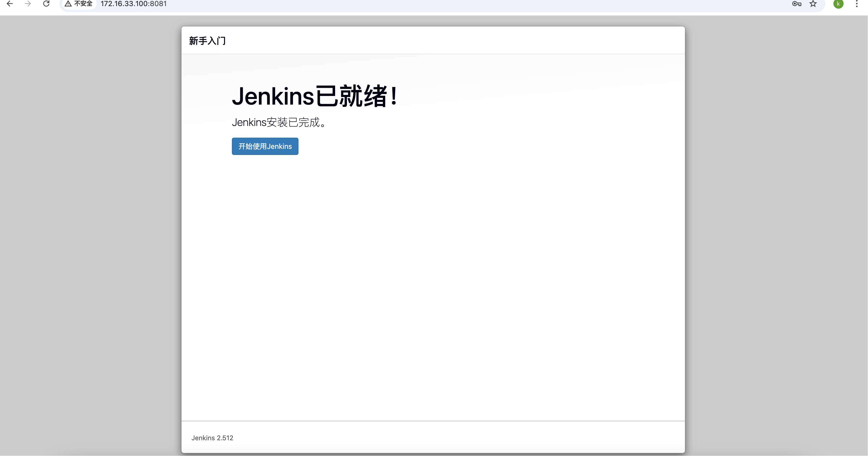Go back using browser back arrow
868x456 pixels.
[x=10, y=4]
